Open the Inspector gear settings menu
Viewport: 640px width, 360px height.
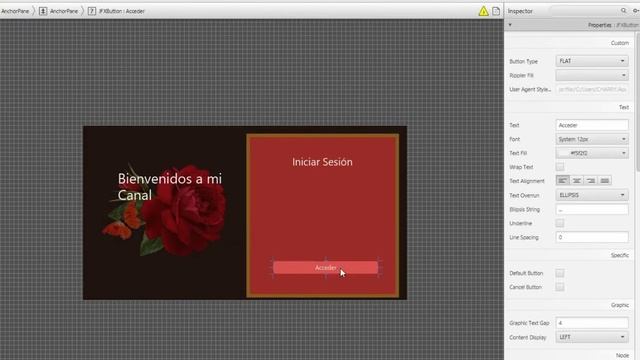click(636, 11)
